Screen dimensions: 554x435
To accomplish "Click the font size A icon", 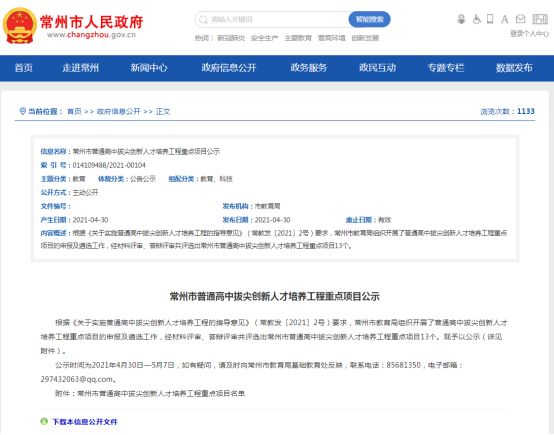I will coord(505,19).
